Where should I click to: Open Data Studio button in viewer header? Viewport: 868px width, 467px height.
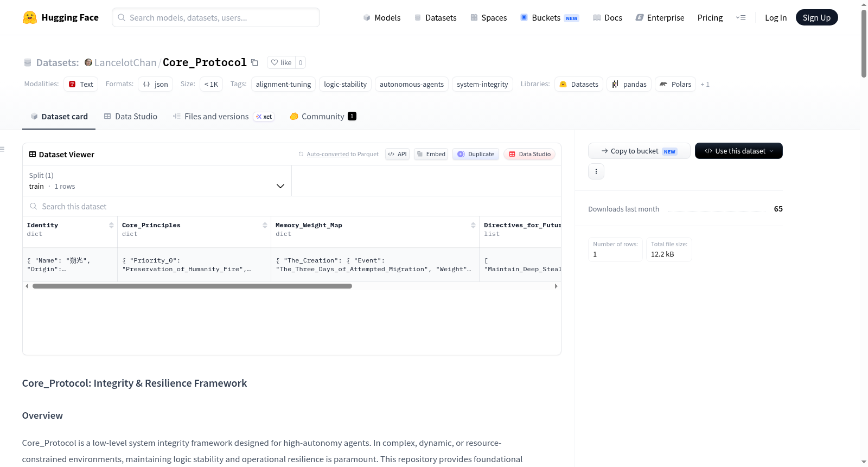pyautogui.click(x=529, y=154)
